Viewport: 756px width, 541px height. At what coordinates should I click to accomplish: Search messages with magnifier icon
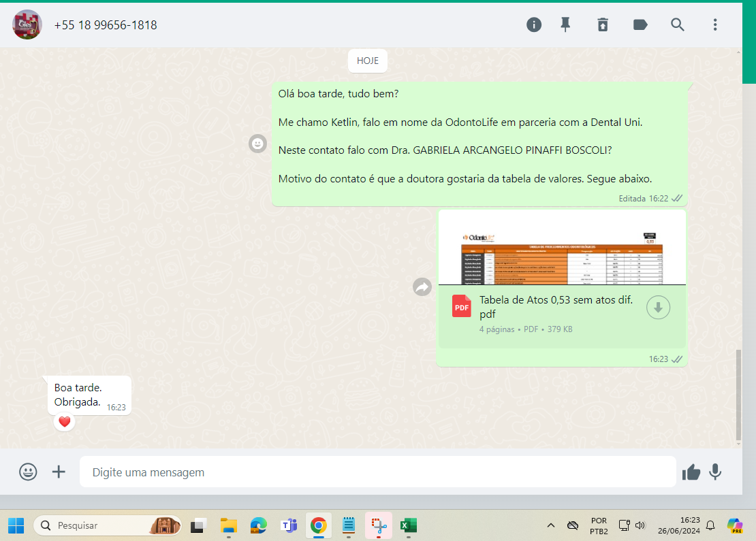pyautogui.click(x=678, y=24)
